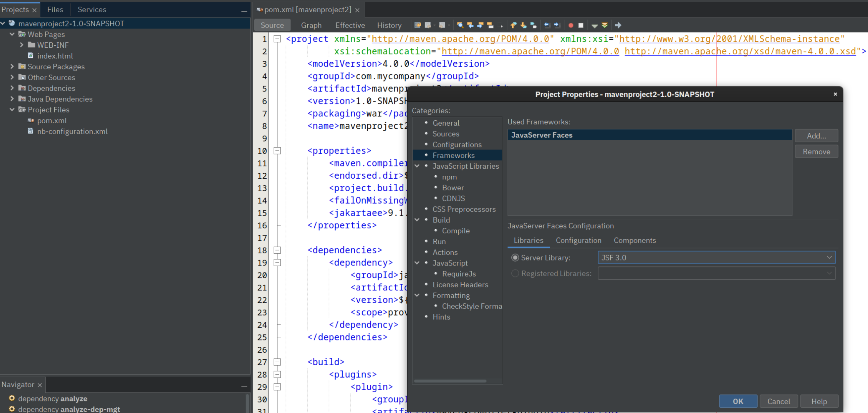Select the Registered Libraries radio button
Screen dimensions: 868x413
(x=515, y=273)
